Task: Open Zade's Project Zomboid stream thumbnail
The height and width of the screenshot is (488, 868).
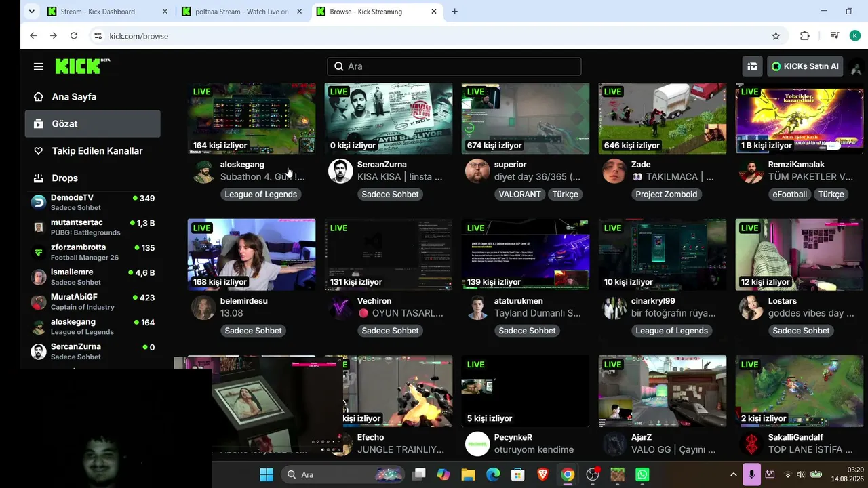Action: point(663,118)
